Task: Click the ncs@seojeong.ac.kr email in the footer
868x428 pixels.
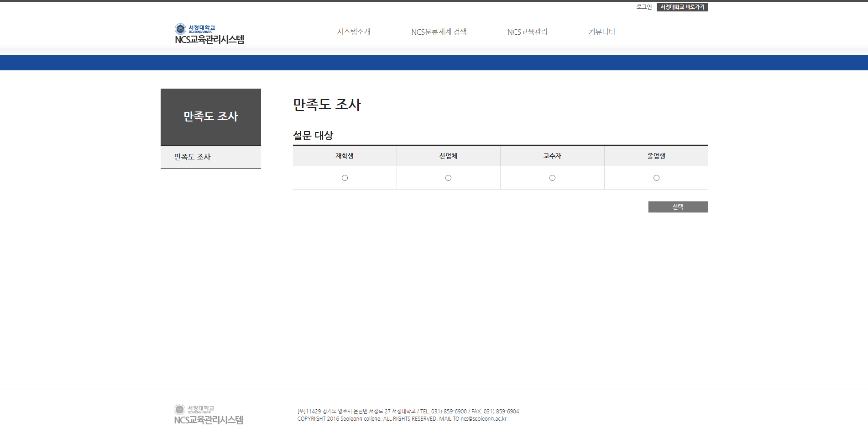Action: [x=483, y=419]
